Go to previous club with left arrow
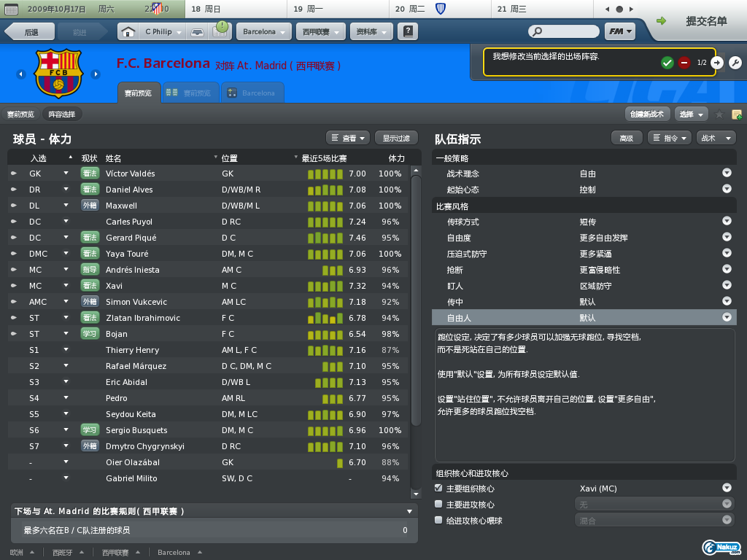The height and width of the screenshot is (560, 747). pos(20,74)
